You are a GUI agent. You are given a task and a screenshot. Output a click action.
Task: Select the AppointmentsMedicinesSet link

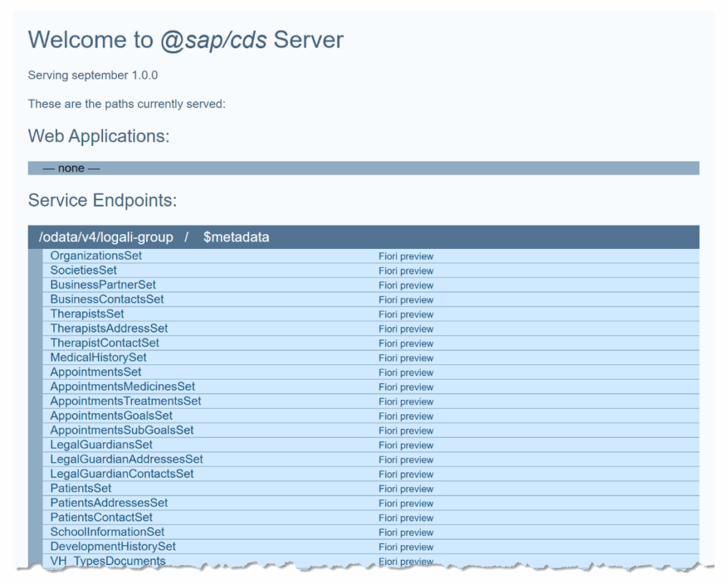tap(123, 386)
